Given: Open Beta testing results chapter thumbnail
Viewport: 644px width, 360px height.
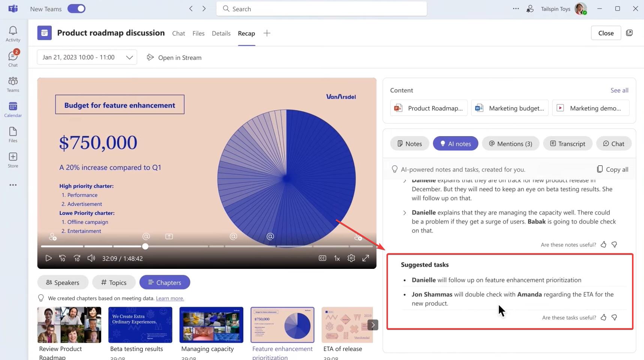Looking at the screenshot, I should coord(140,325).
